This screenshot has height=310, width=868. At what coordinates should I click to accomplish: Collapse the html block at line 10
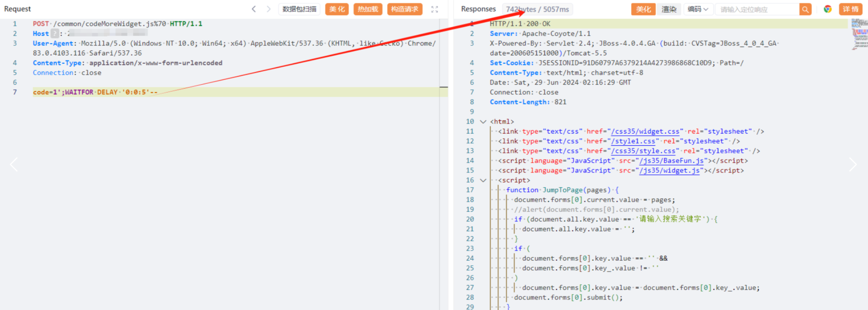tap(483, 122)
